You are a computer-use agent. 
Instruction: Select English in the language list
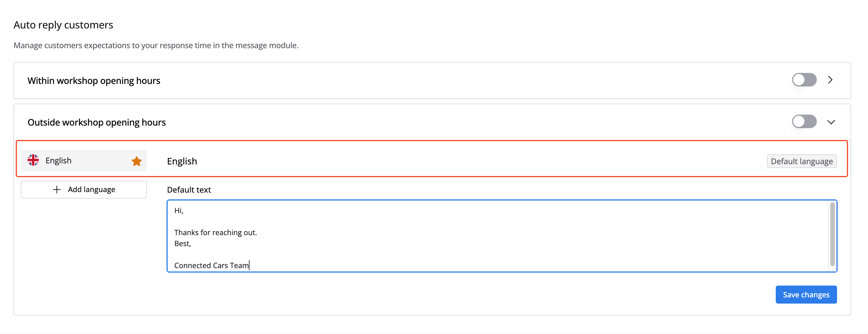coord(58,161)
